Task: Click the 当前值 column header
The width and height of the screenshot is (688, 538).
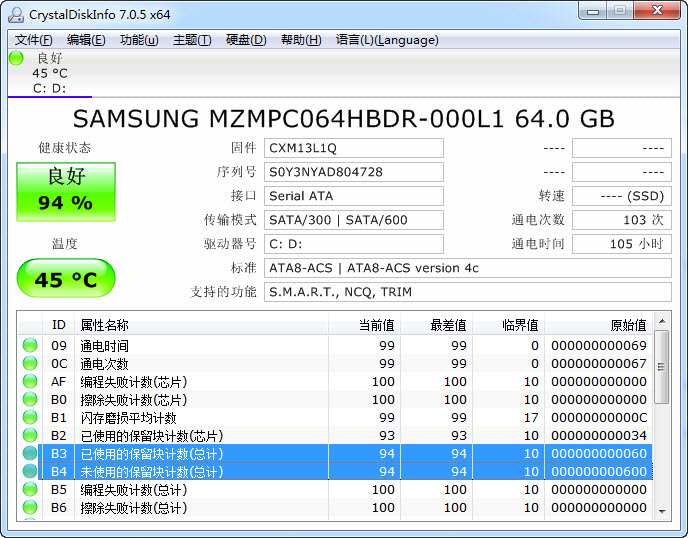Action: [x=365, y=325]
